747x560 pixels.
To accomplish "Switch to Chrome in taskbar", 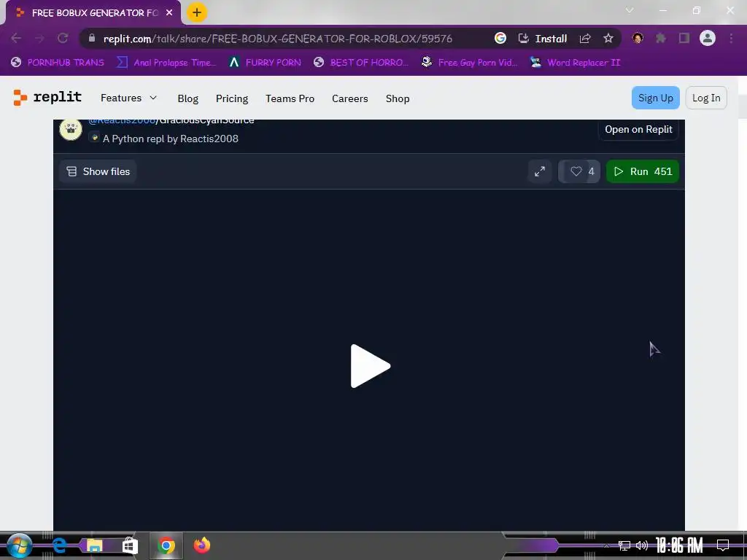I will 166,545.
